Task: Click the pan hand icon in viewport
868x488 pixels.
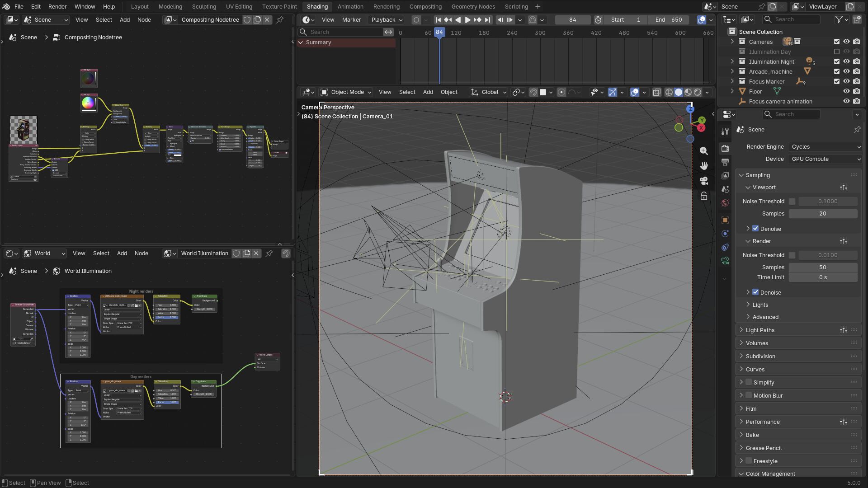Action: click(704, 166)
